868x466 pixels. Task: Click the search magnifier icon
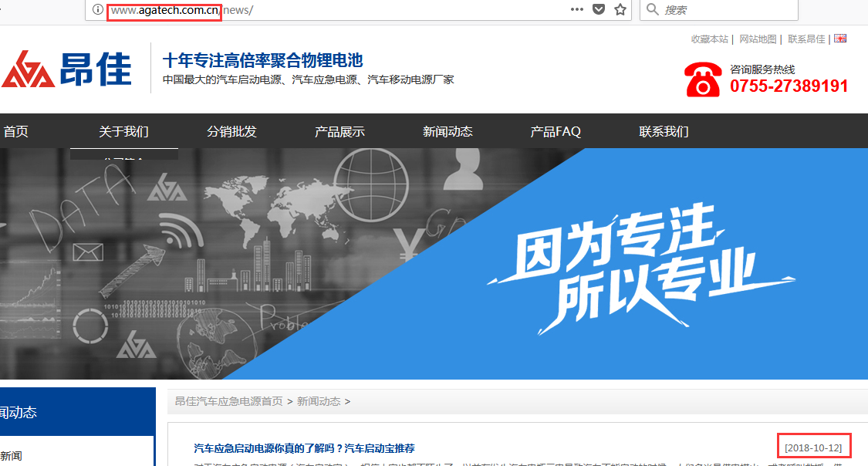(653, 9)
